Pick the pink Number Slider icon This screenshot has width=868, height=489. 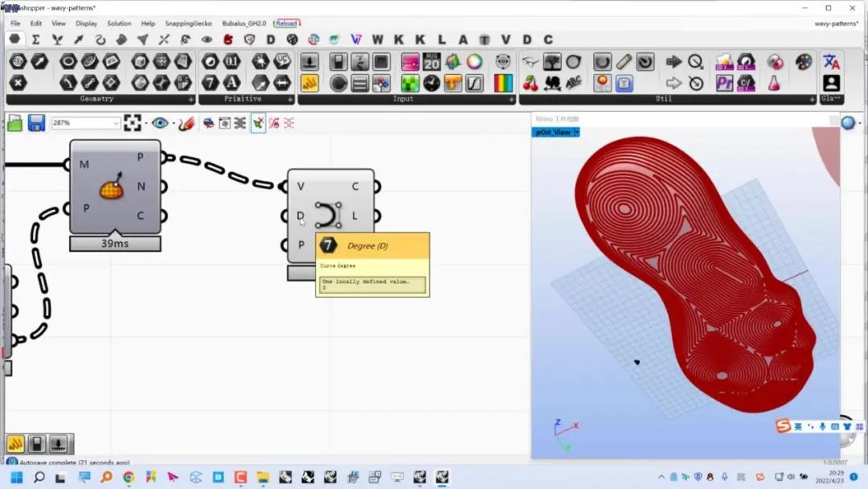point(410,61)
